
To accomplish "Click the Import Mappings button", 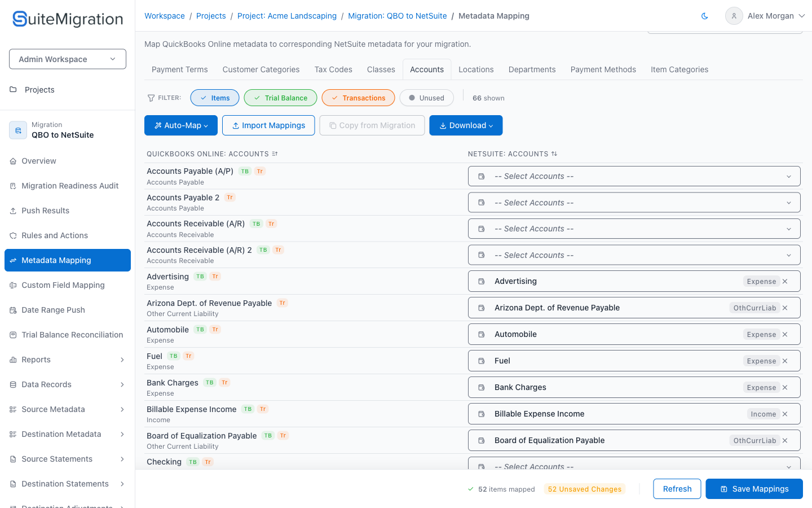I will click(x=268, y=125).
